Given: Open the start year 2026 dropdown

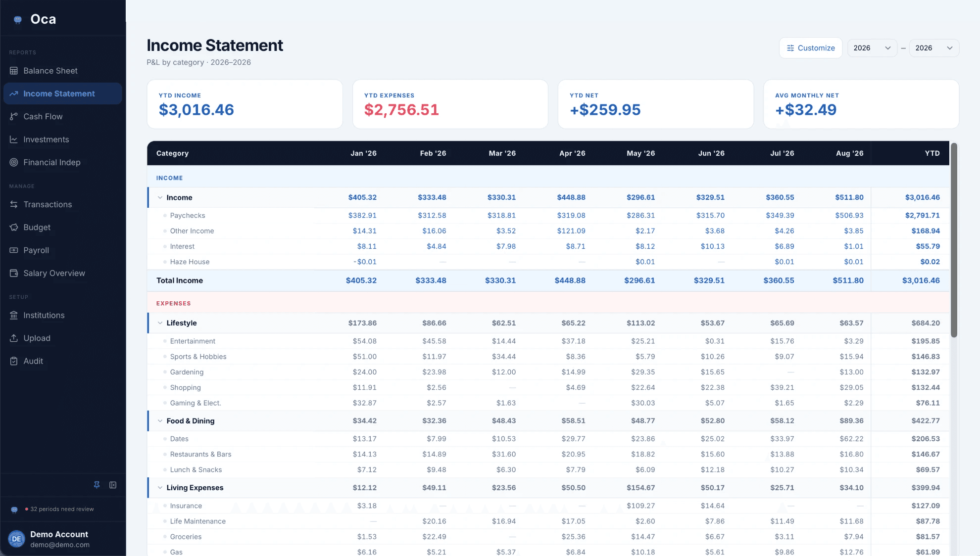Looking at the screenshot, I should [872, 48].
